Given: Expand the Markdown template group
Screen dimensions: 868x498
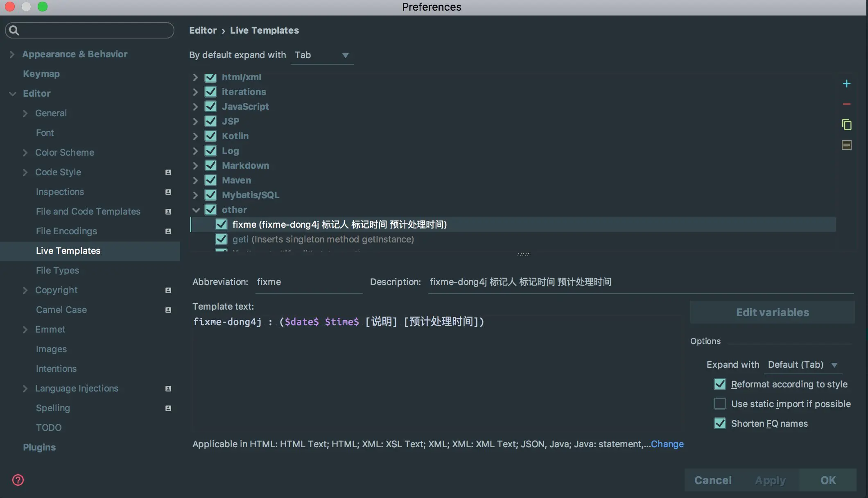Looking at the screenshot, I should [x=195, y=165].
